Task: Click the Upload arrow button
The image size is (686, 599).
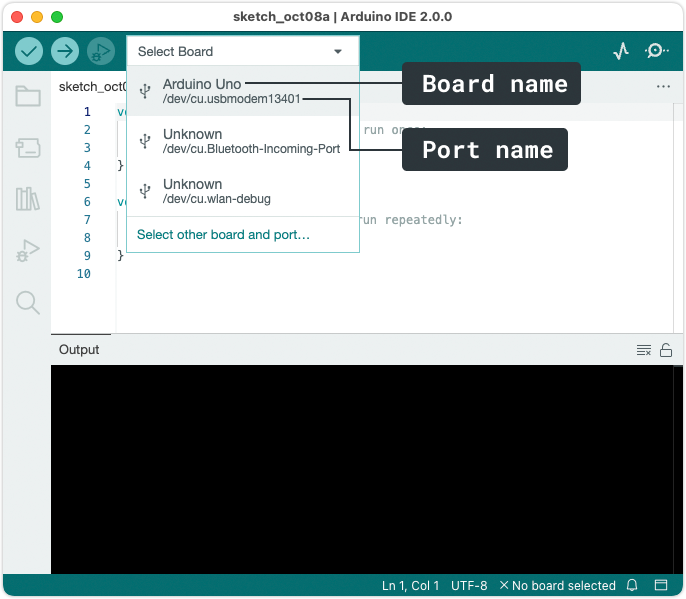Action: pyautogui.click(x=65, y=51)
